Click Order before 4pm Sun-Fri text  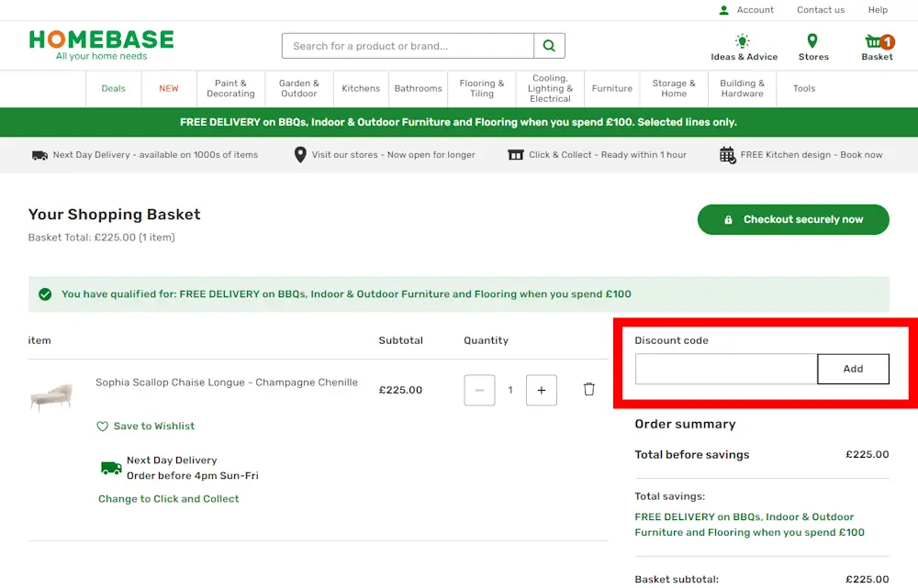coord(193,476)
